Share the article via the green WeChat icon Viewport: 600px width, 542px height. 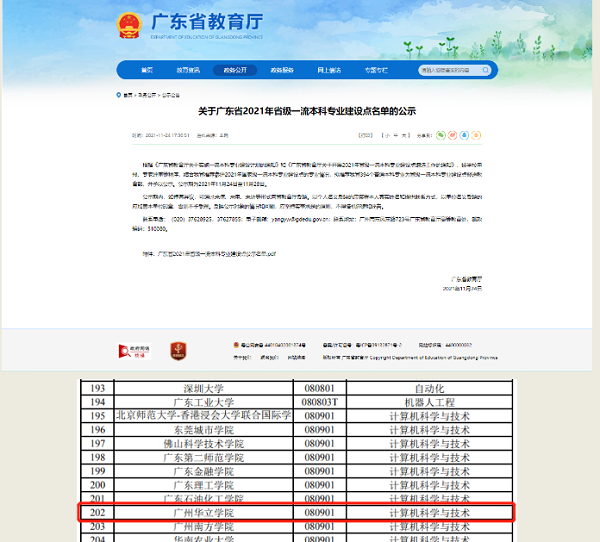(x=441, y=135)
